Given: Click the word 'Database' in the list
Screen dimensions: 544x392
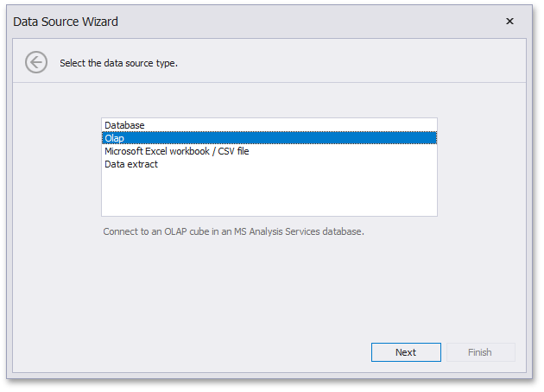Looking at the screenshot, I should coord(125,125).
